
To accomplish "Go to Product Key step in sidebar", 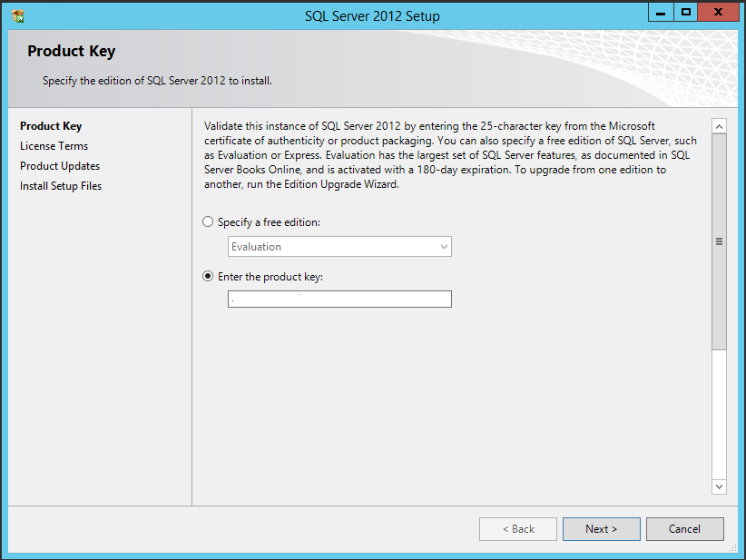I will pos(51,126).
